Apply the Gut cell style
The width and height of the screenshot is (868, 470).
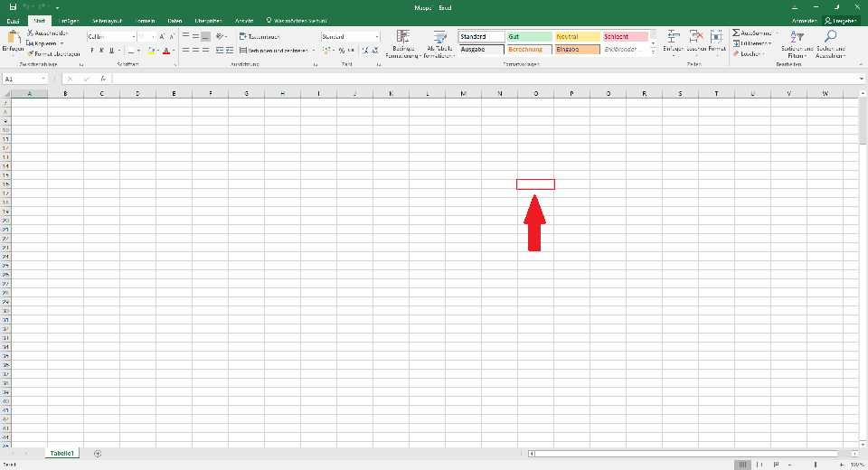pyautogui.click(x=530, y=36)
